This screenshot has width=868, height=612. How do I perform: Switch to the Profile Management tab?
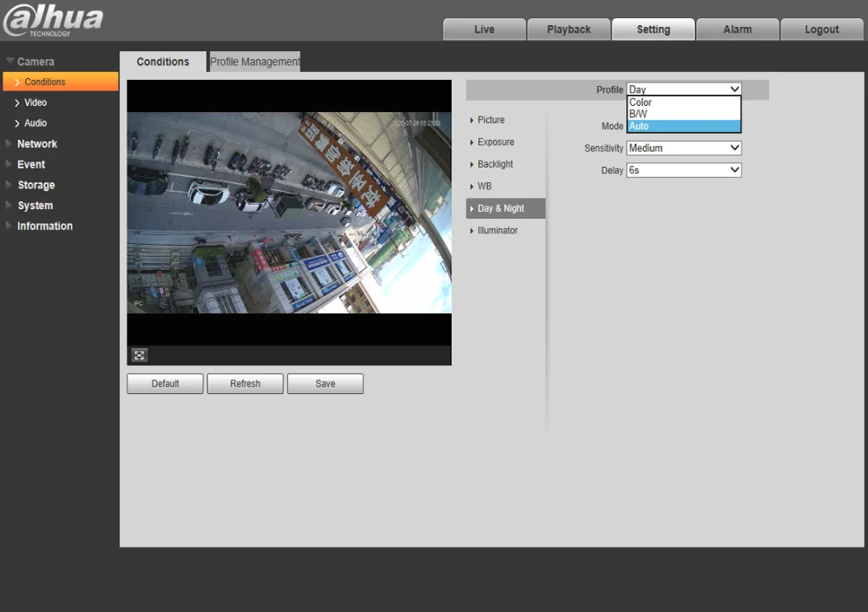(x=255, y=62)
